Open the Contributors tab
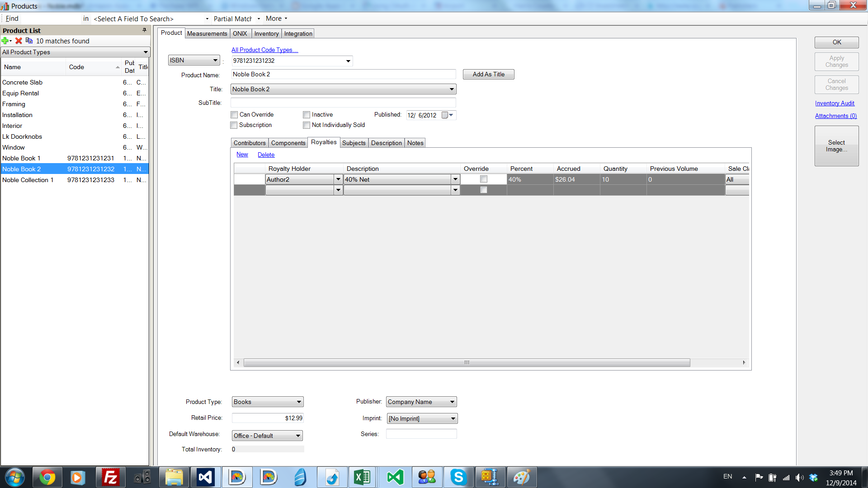This screenshot has width=868, height=488. coord(250,143)
